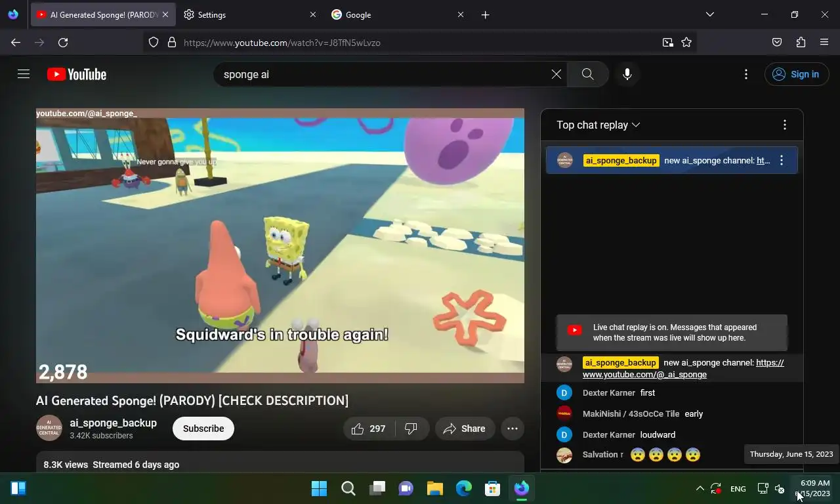840x504 pixels.
Task: Click the search magnifier button
Action: pos(588,74)
